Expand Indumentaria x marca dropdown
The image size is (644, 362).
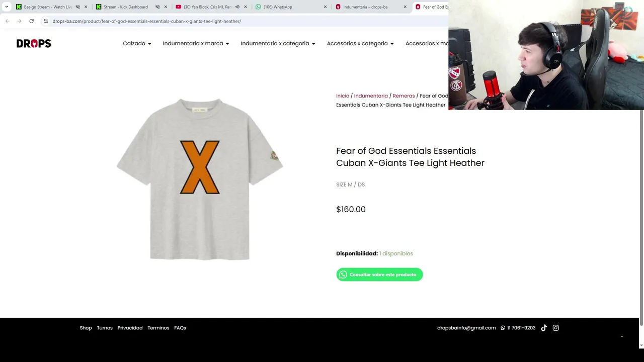pyautogui.click(x=196, y=43)
